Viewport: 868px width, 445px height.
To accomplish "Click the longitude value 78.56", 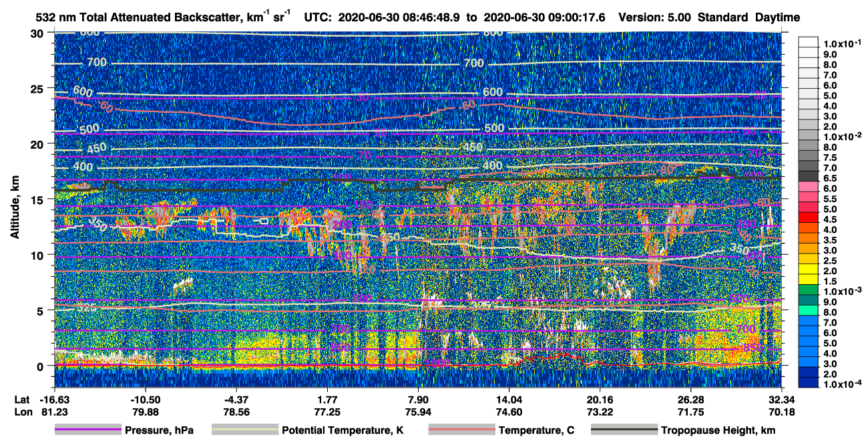I will click(x=236, y=412).
